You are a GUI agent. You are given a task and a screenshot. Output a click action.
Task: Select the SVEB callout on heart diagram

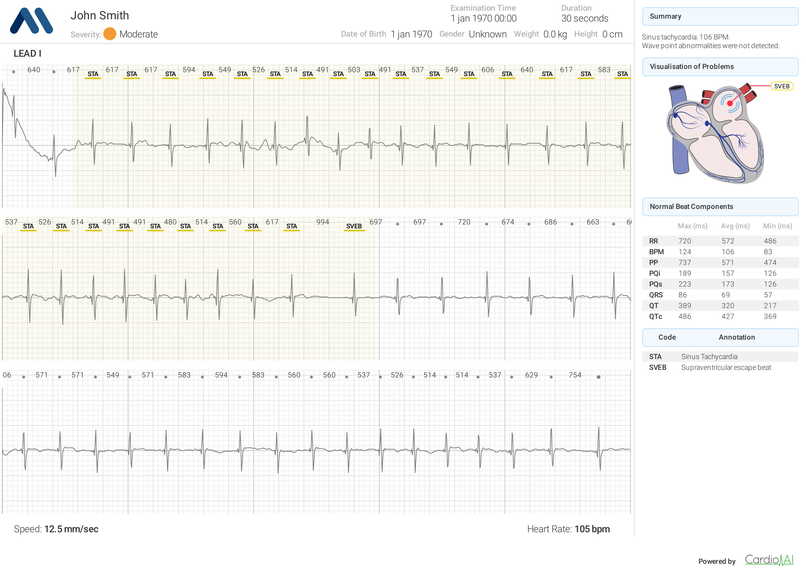(x=782, y=86)
